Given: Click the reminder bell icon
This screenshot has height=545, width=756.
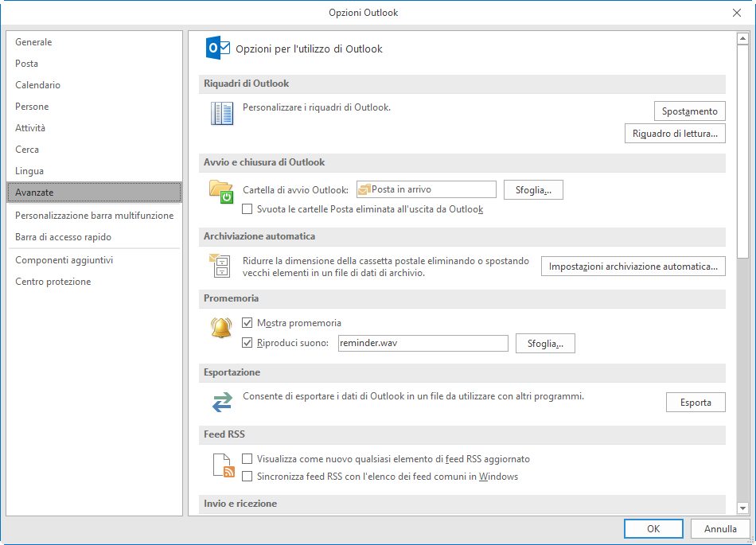Looking at the screenshot, I should pos(221,328).
